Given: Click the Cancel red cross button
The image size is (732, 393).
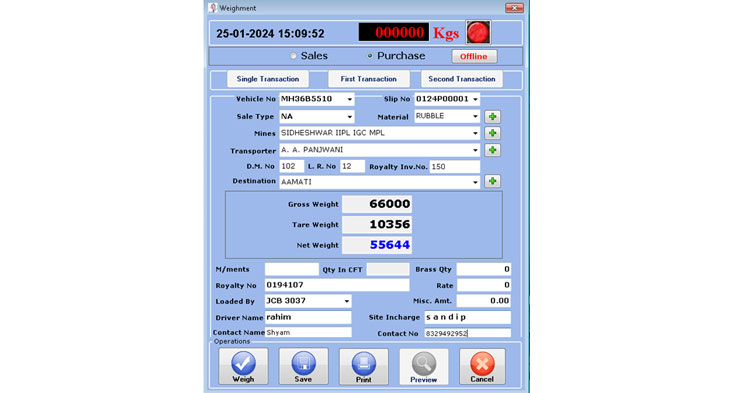Looking at the screenshot, I should tap(482, 366).
